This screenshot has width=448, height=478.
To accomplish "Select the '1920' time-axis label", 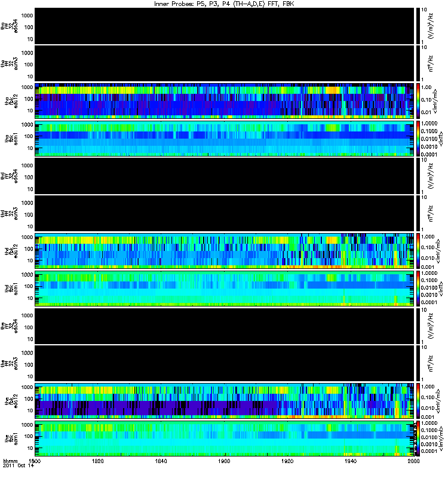I will pyautogui.click(x=287, y=461).
